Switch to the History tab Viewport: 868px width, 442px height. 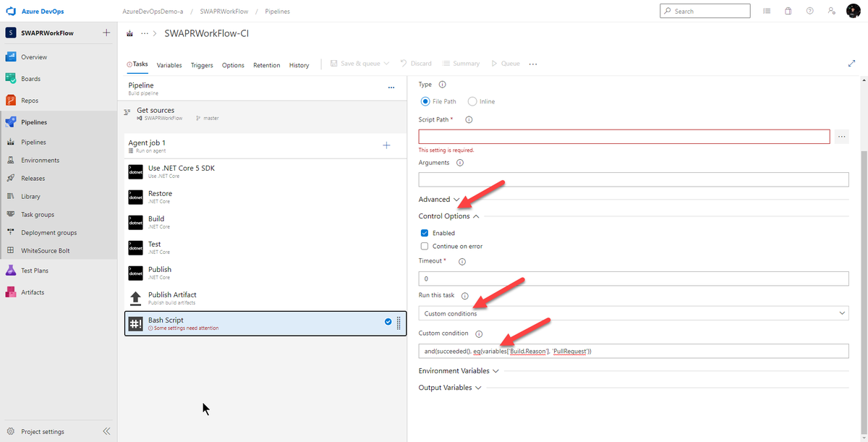pos(299,65)
